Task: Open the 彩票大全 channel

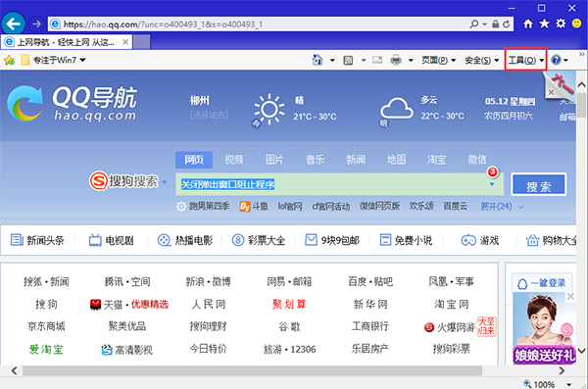Action: pyautogui.click(x=259, y=240)
